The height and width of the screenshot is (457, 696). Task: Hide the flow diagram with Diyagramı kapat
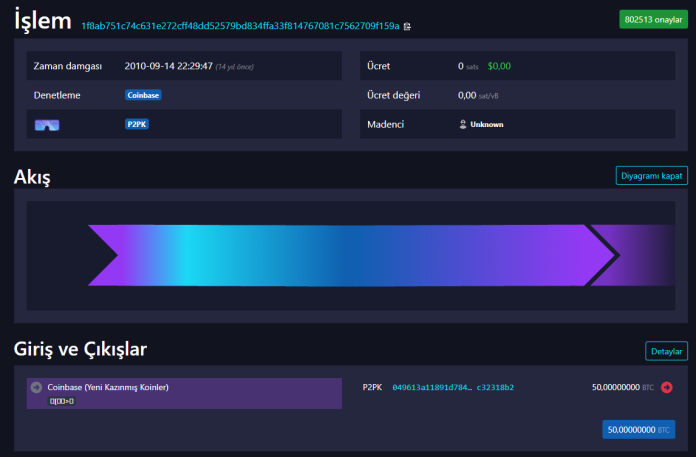pyautogui.click(x=651, y=175)
